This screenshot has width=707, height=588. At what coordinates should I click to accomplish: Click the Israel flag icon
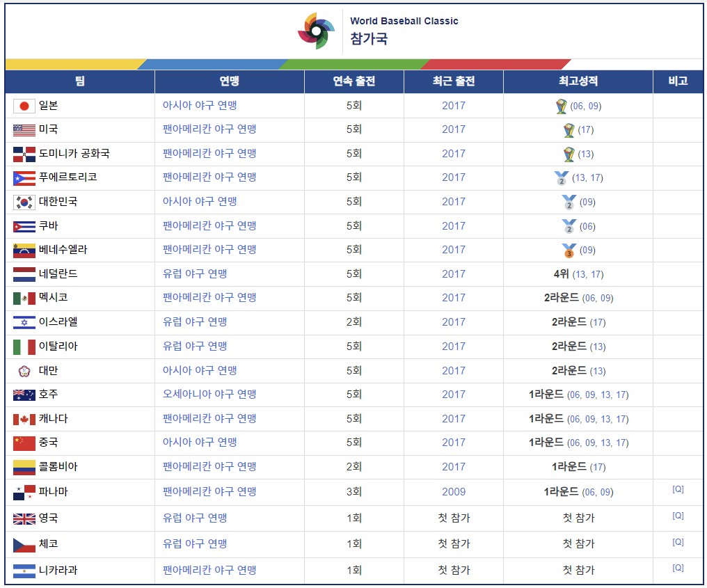point(24,322)
